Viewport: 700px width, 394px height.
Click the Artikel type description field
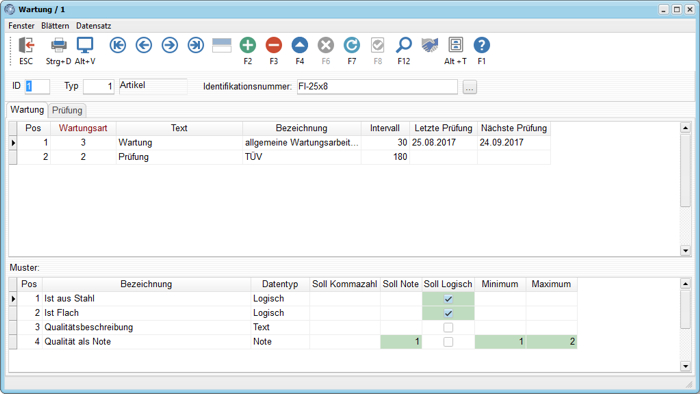[153, 86]
